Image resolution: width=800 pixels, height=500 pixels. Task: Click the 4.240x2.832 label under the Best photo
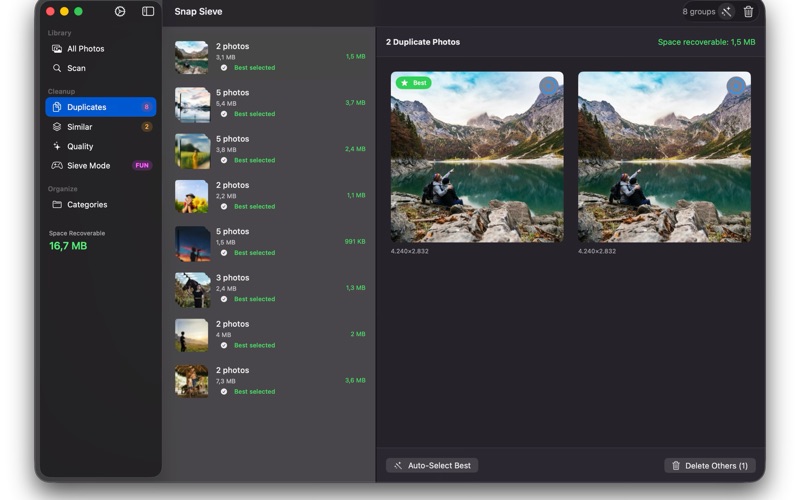pyautogui.click(x=409, y=251)
